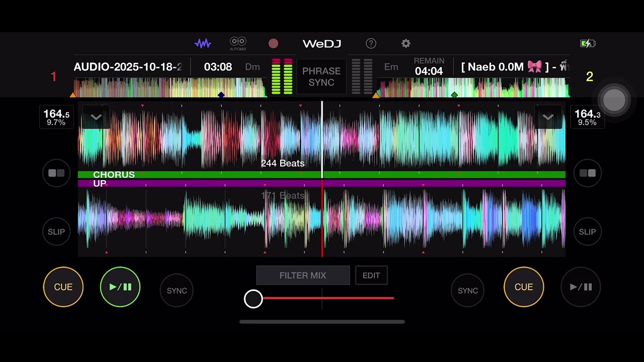Screen dimensions: 644x362
Task: Start recording with the red record button
Action: pos(273,44)
